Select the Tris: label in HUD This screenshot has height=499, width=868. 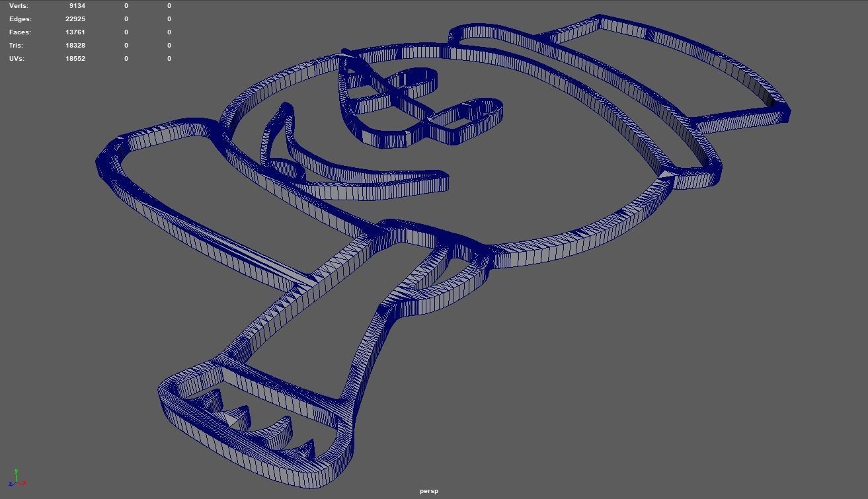click(x=16, y=46)
